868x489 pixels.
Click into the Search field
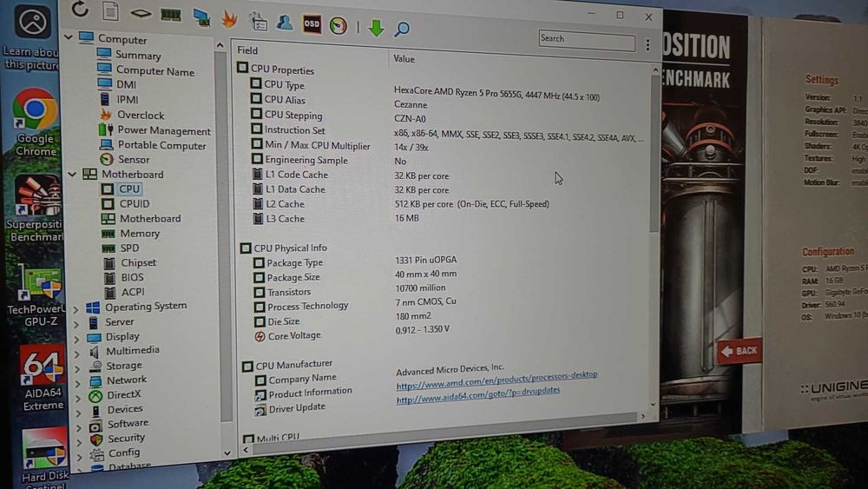587,40
